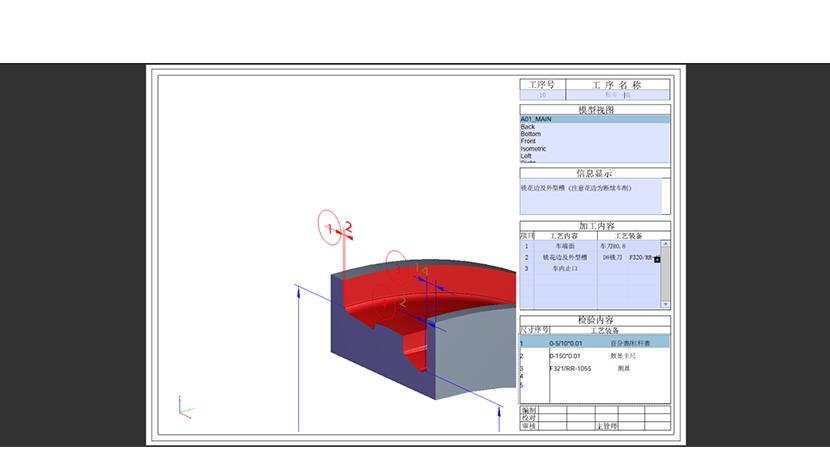Select inspection row 0-150*0.01
830x467 pixels.
point(566,356)
